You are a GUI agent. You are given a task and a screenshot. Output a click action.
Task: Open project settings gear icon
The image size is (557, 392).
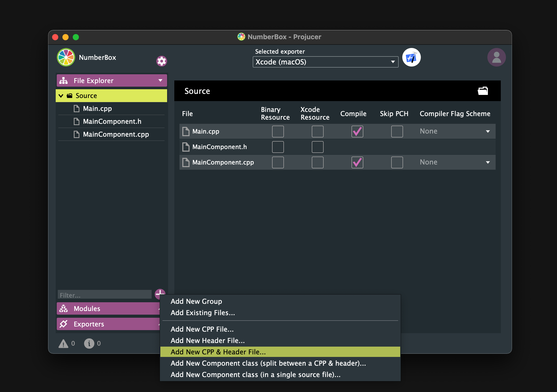(x=162, y=61)
